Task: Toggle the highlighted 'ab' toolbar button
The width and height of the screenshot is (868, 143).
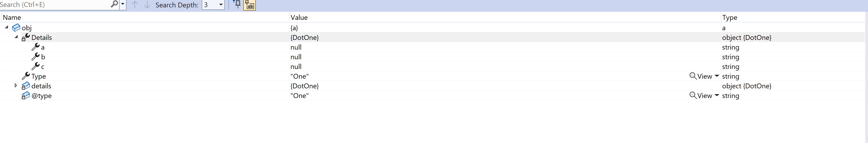Action: [x=250, y=5]
